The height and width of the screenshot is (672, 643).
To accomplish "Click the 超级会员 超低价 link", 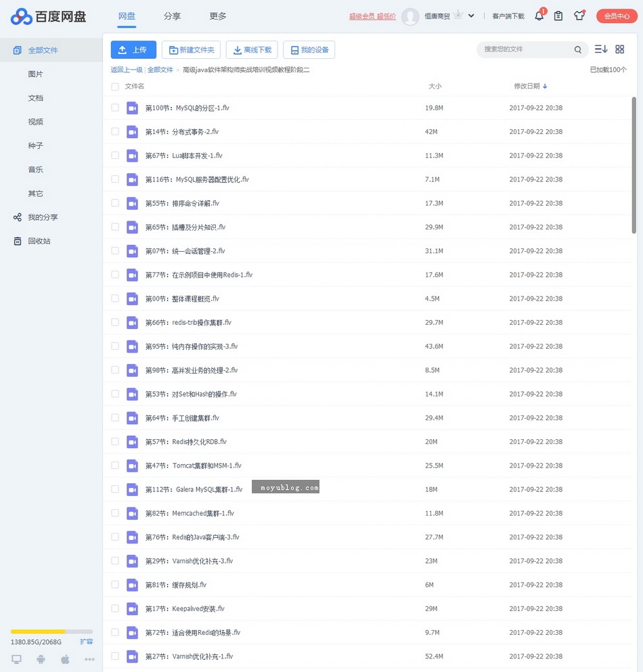I will tap(372, 16).
